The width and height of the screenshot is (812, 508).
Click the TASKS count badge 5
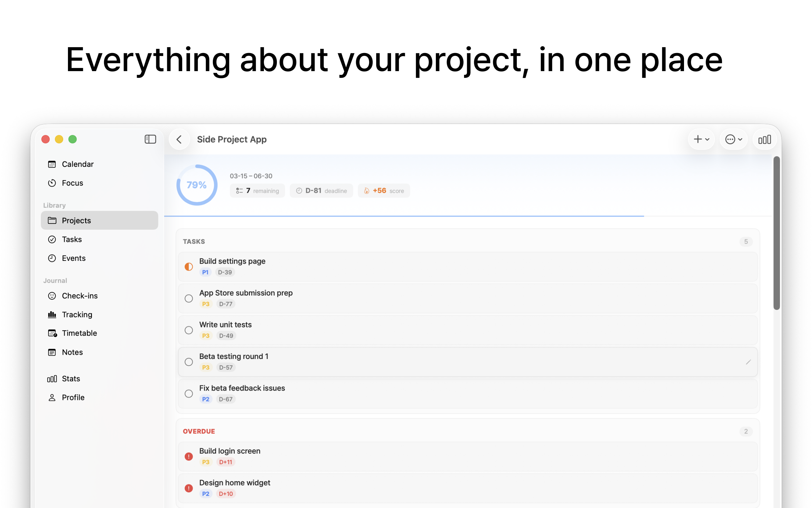point(745,242)
